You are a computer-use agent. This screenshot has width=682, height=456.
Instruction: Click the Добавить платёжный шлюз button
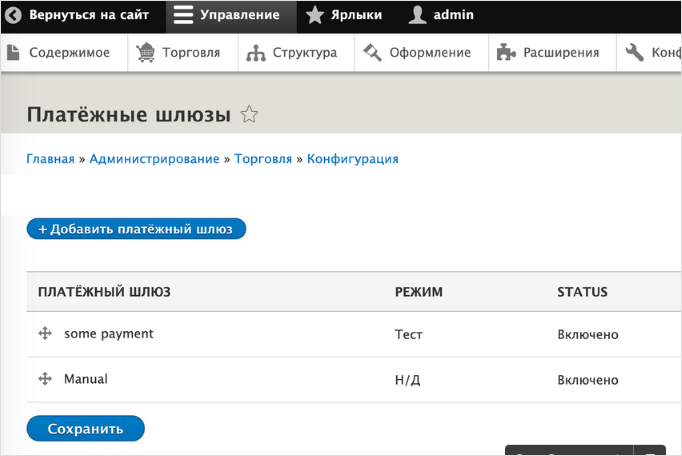click(136, 229)
